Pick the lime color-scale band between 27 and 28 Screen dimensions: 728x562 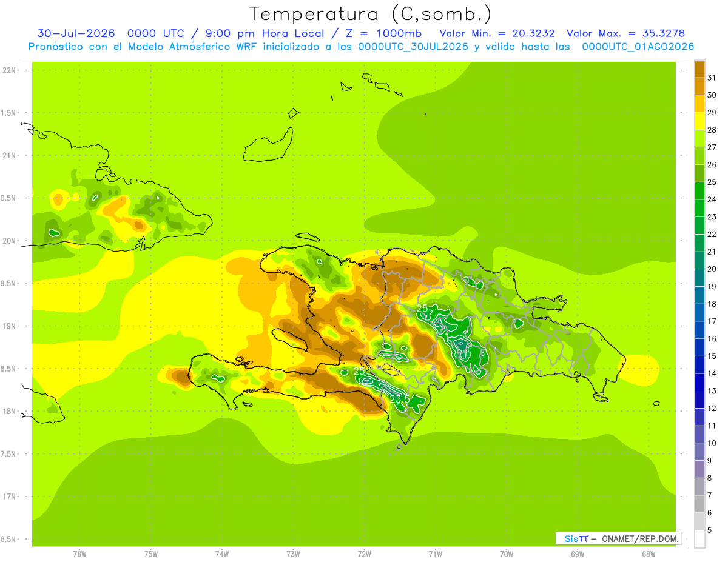click(x=699, y=139)
